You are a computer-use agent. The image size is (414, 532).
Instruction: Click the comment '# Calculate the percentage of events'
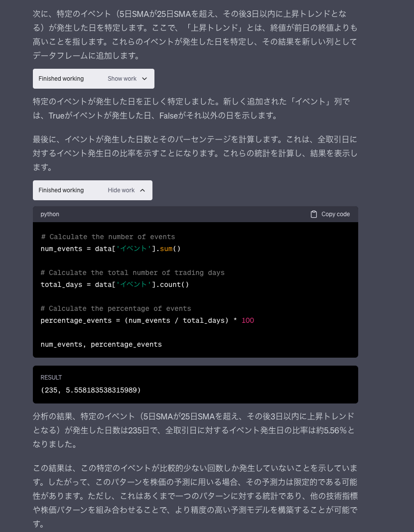(116, 309)
